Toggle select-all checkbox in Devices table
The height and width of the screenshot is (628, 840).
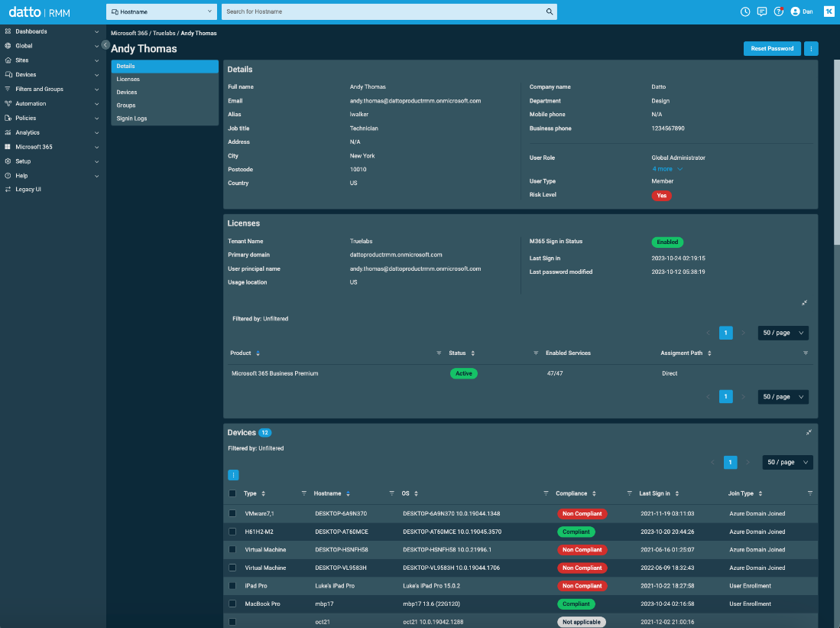click(x=232, y=493)
